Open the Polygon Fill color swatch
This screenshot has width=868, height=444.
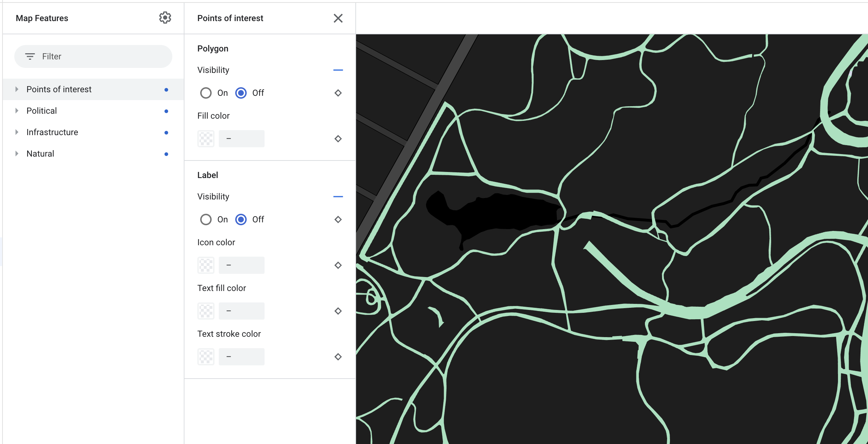pos(206,139)
